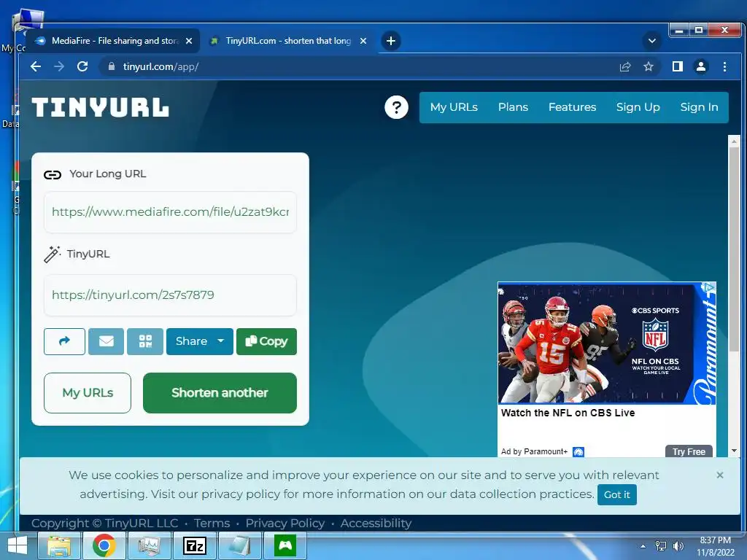
Task: Open File Explorer from the taskbar
Action: pyautogui.click(x=59, y=545)
